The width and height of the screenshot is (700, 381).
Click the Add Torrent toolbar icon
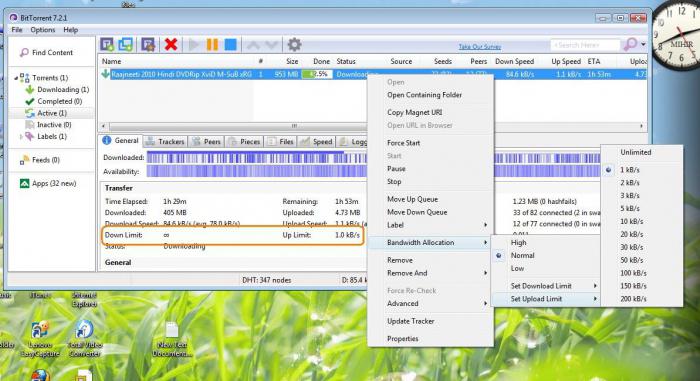(107, 44)
